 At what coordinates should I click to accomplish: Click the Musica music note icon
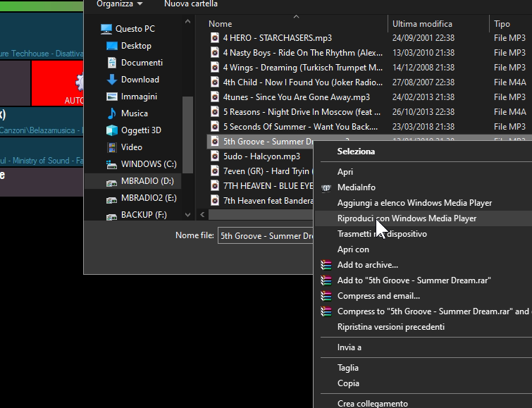pyautogui.click(x=111, y=113)
